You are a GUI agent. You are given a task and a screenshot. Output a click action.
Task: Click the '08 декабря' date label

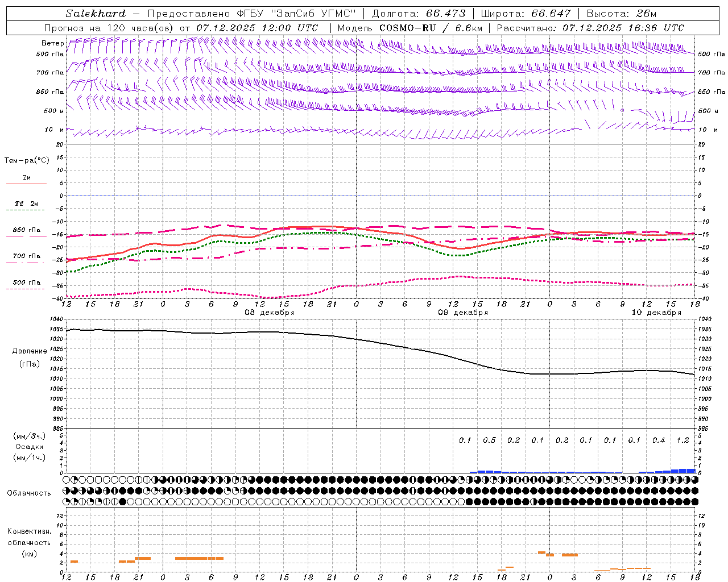(x=270, y=313)
